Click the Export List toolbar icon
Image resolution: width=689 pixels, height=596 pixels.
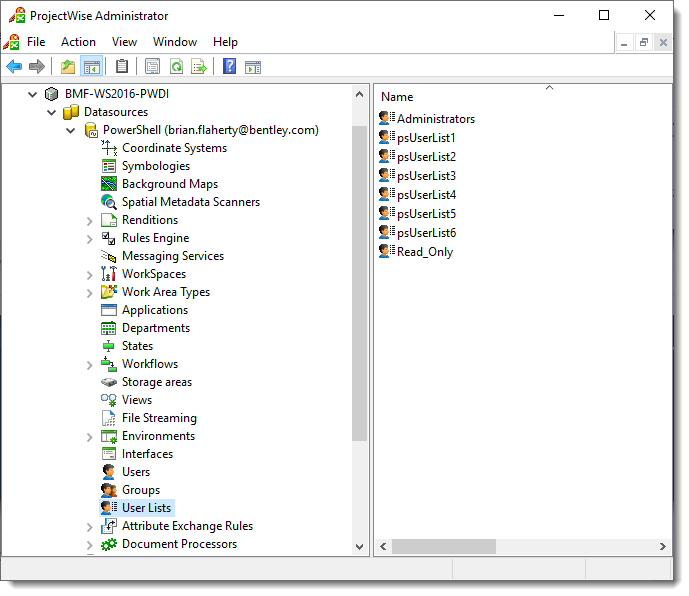[199, 67]
